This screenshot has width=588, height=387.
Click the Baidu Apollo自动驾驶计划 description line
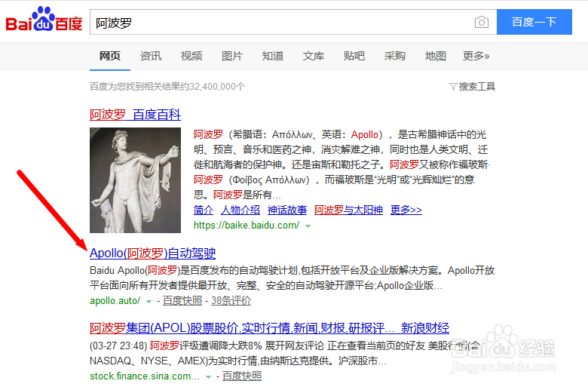292,270
